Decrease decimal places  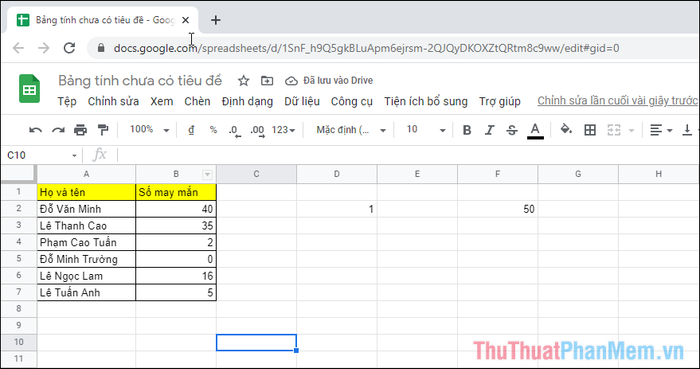pos(234,130)
